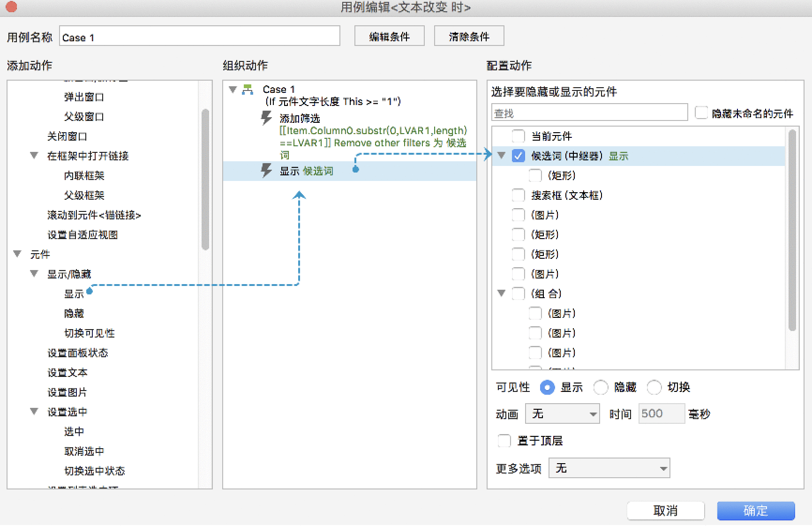This screenshot has height=526, width=812.
Task: Select 添加筛选 action in 组织动作
Action: (x=300, y=118)
